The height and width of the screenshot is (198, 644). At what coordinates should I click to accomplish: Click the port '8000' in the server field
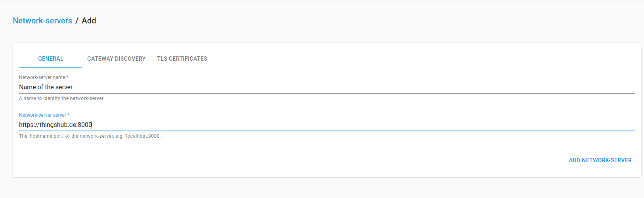85,125
